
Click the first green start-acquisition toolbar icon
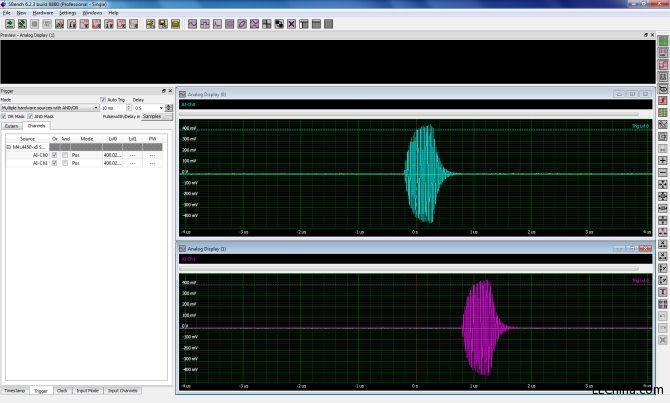pyautogui.click(x=8, y=23)
